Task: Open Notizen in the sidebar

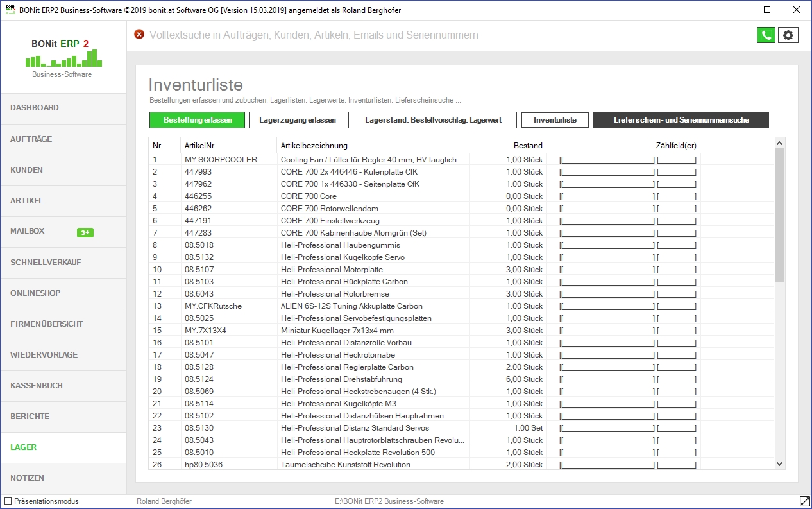Action: pyautogui.click(x=63, y=478)
